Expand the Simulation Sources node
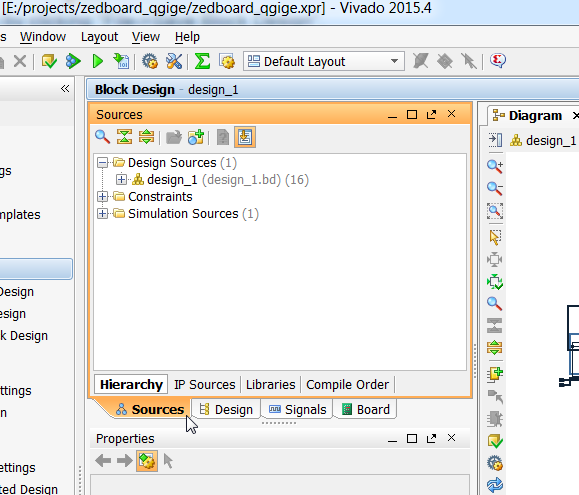 coord(103,214)
